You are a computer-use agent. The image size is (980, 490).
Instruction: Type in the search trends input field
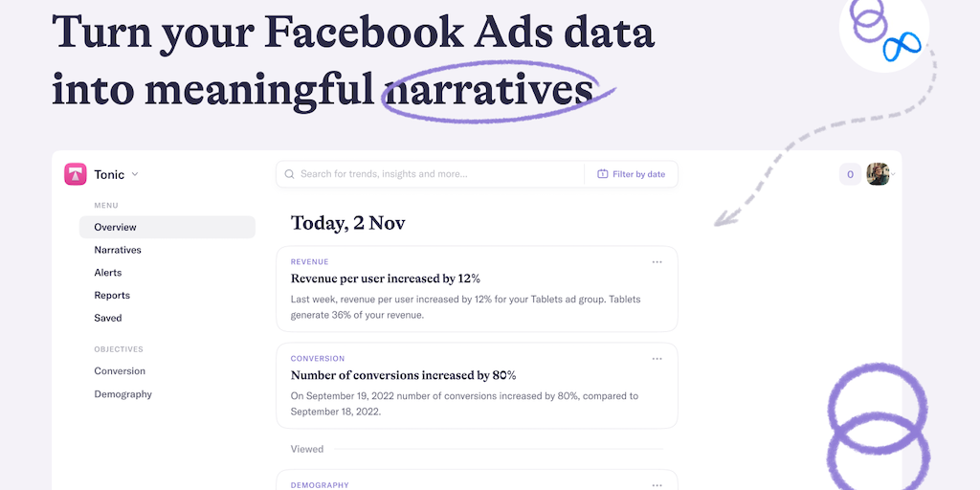click(431, 174)
